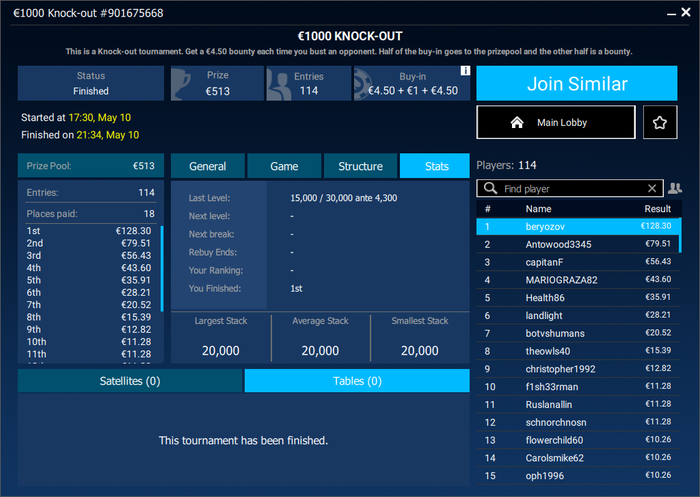
Task: Click the Finished on 21:34, May 10 text
Action: click(80, 135)
